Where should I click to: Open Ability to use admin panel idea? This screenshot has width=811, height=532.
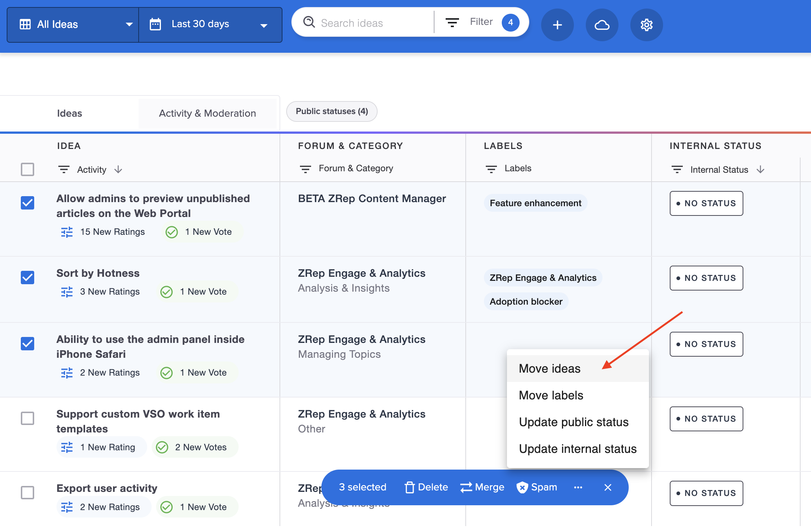point(151,347)
